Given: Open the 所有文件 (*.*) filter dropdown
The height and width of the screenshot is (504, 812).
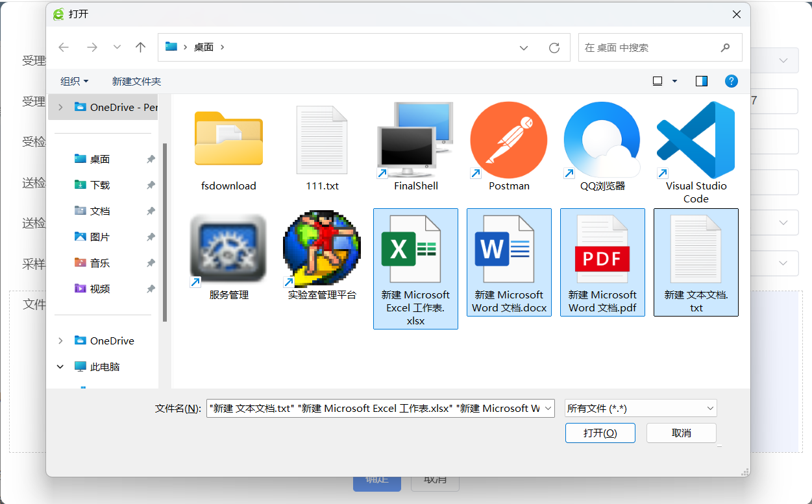Looking at the screenshot, I should (x=709, y=408).
